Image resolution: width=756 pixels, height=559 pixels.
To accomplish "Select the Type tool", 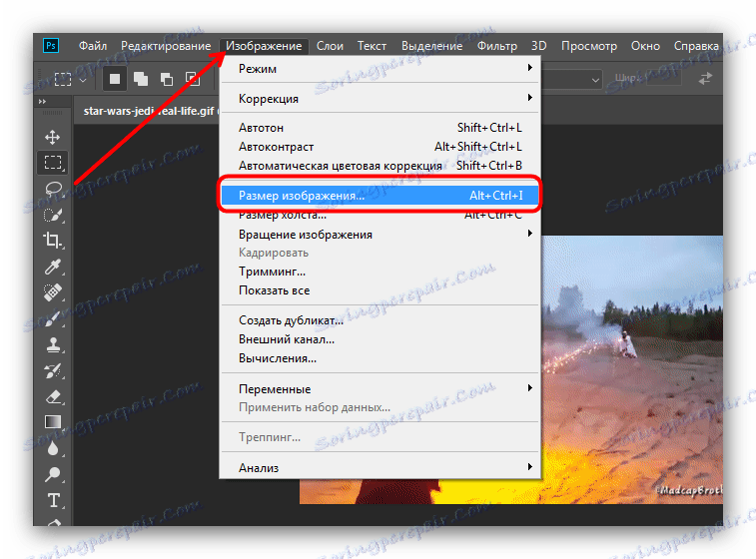I will 53,500.
